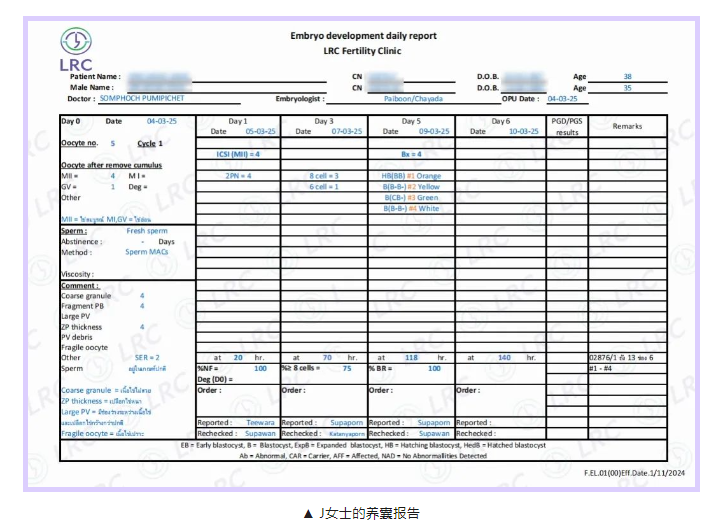
Task: Click the 'Embryo development daily report' title
Action: pyautogui.click(x=363, y=36)
